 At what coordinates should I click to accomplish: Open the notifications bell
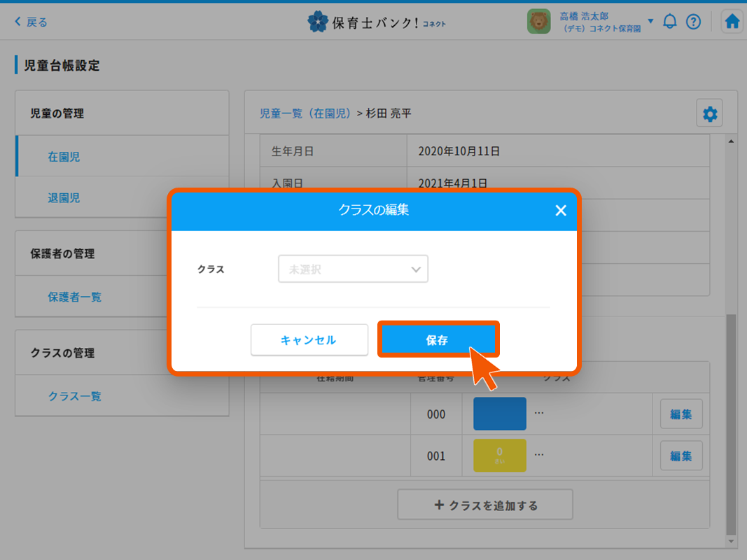click(670, 22)
